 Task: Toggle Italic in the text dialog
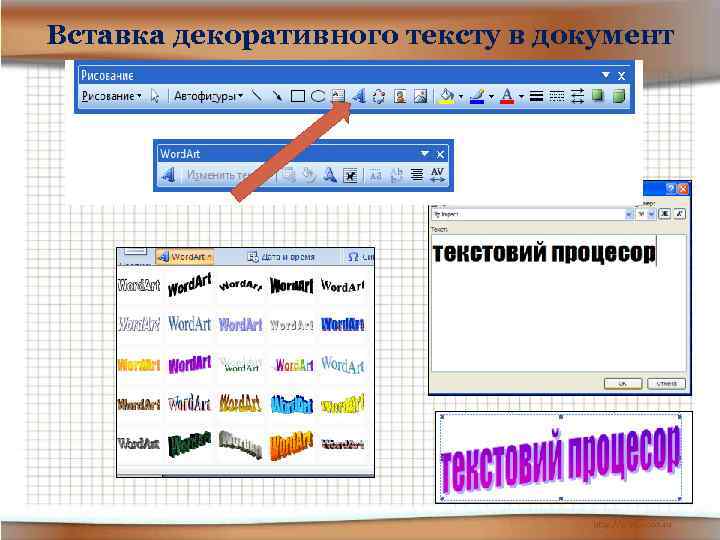pos(679,214)
